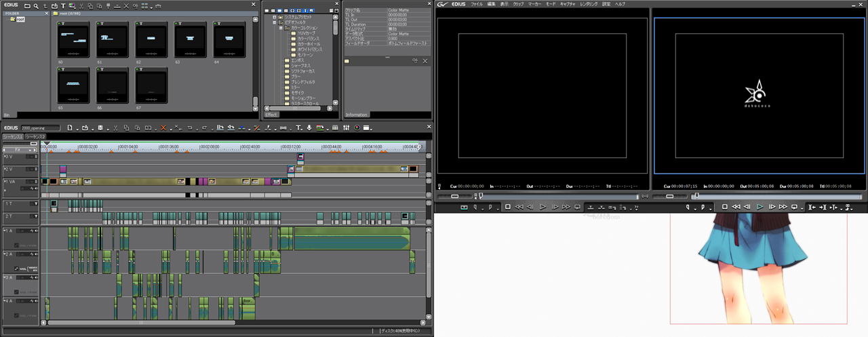Select title clip thumbnail 65 in Bin
Screen dimensions: 868x337
pos(73,86)
